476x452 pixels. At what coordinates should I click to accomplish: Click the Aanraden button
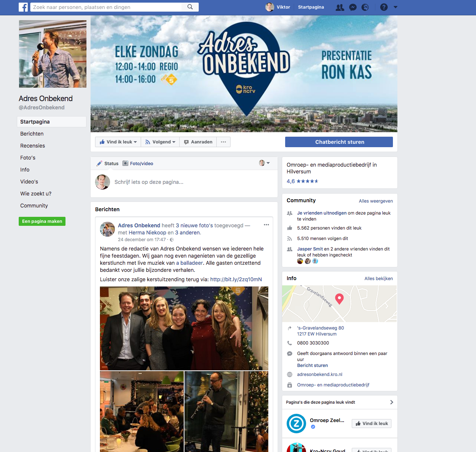(198, 142)
